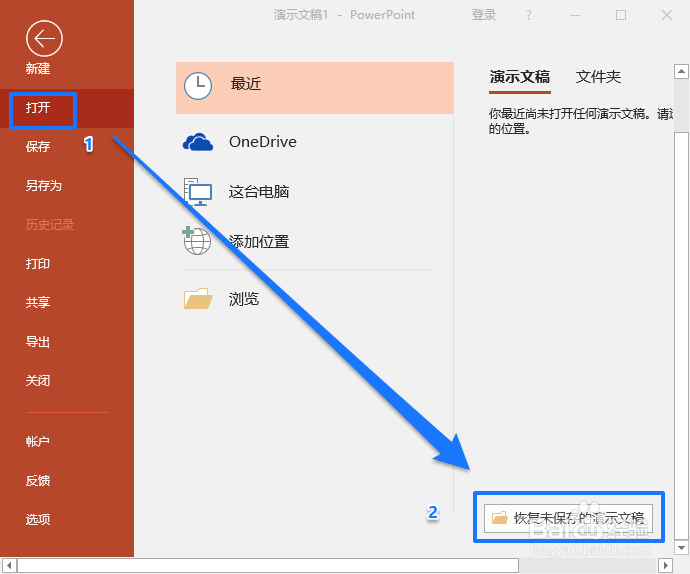This screenshot has height=574, width=690.
Task: Click the horizontal scrollbar right arrow
Action: tap(665, 565)
